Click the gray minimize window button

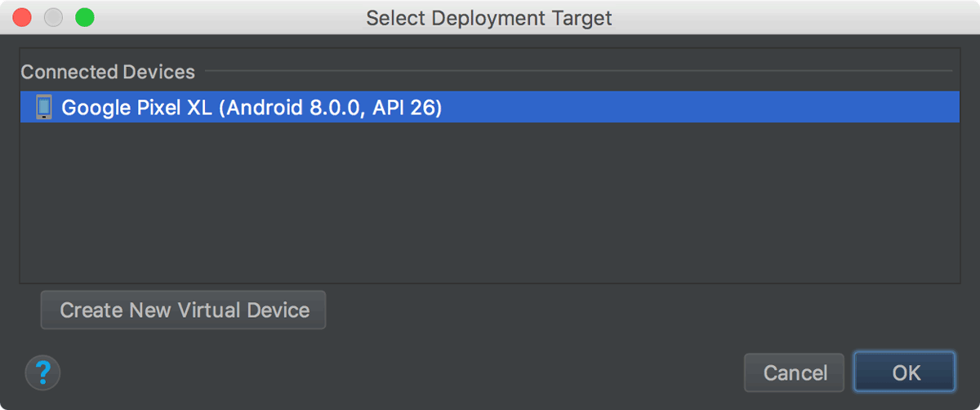(x=53, y=17)
